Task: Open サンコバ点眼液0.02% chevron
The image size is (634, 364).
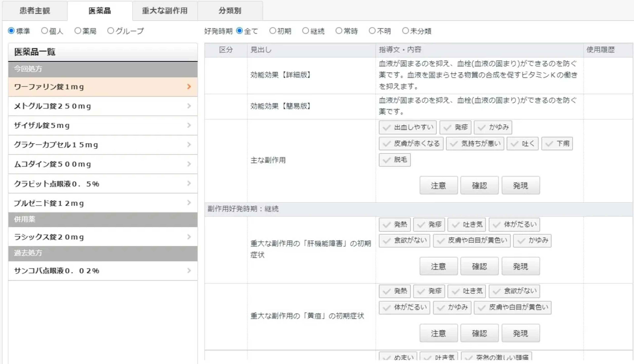Action: click(x=189, y=271)
